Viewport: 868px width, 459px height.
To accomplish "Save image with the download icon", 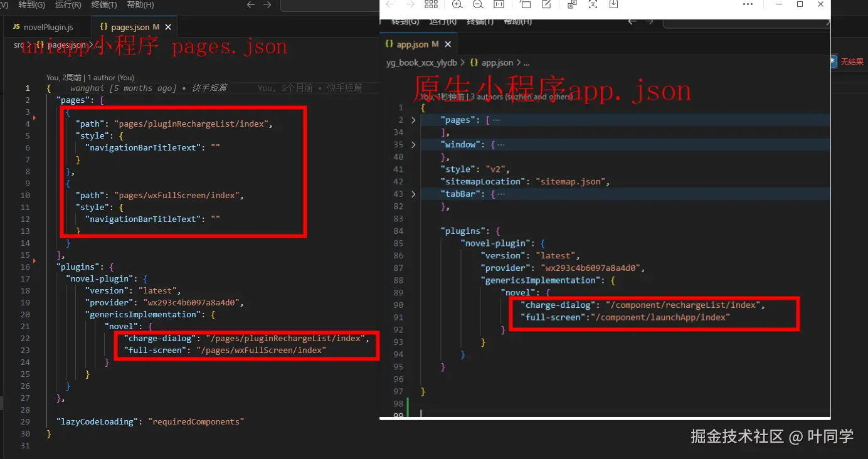I will 613,4.
